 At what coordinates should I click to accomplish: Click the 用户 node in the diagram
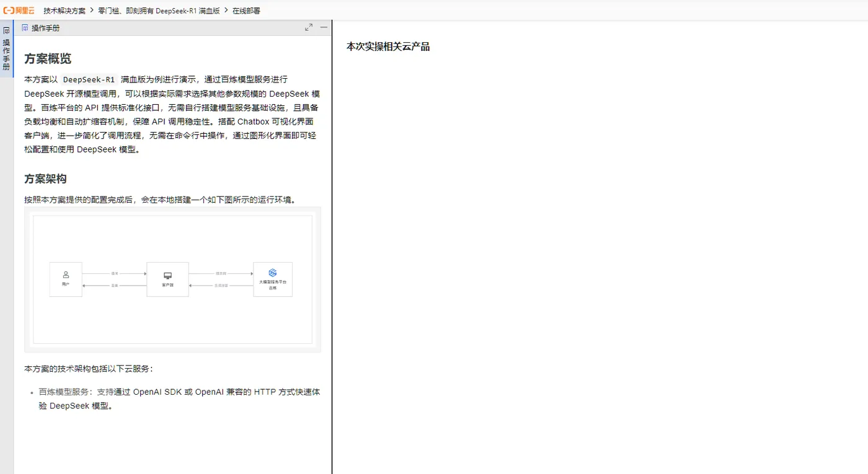(66, 279)
